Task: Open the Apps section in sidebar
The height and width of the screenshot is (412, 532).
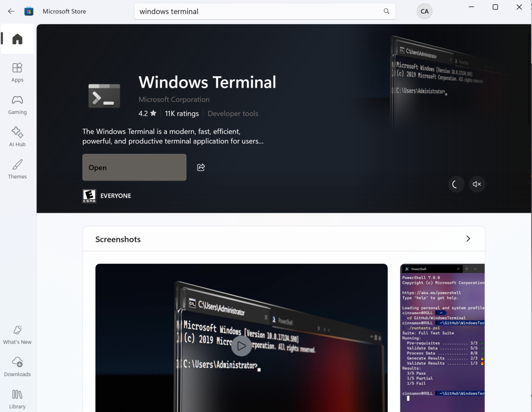Action: [x=17, y=72]
